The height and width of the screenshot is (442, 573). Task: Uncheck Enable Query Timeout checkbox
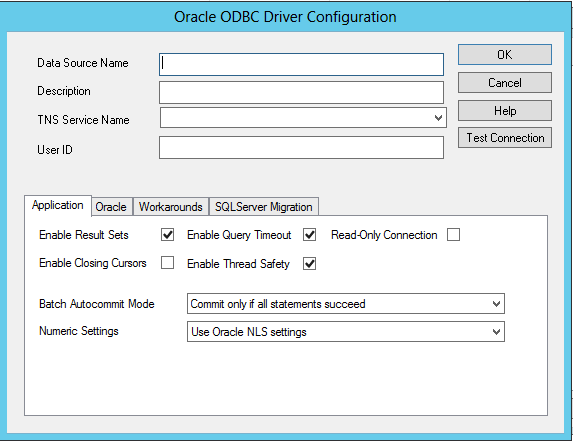(x=310, y=235)
